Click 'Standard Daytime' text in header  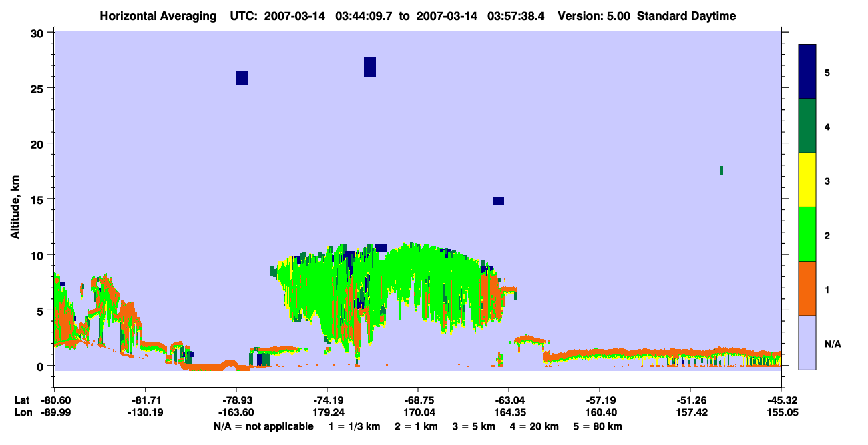click(686, 16)
